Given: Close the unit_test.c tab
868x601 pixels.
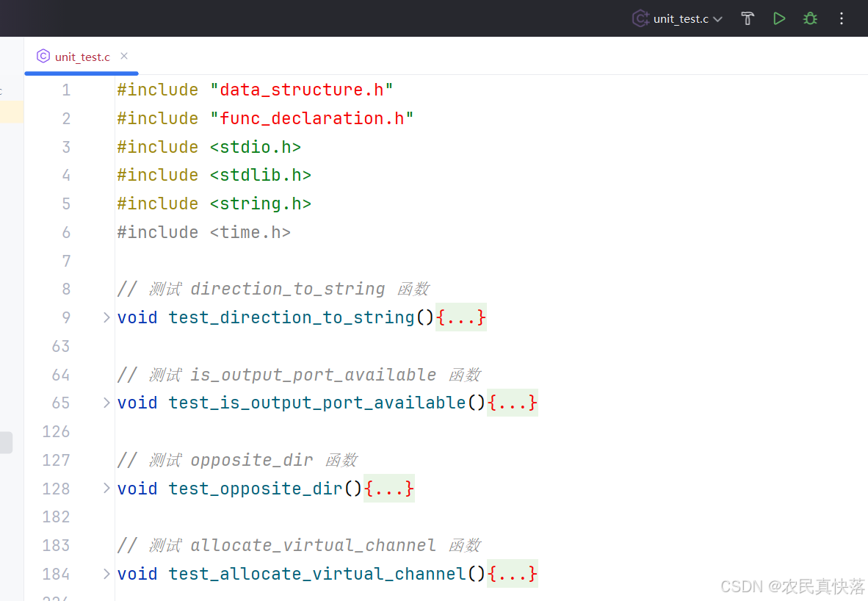Looking at the screenshot, I should [x=124, y=56].
